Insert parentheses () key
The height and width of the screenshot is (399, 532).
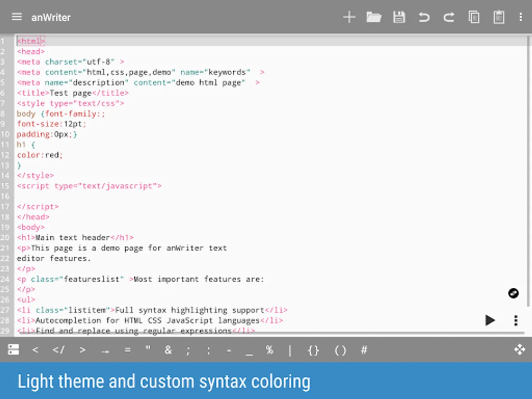(x=340, y=350)
